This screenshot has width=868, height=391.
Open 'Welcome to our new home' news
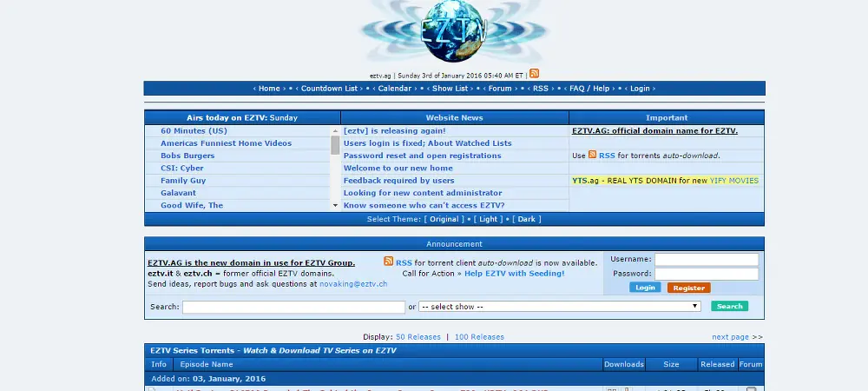[398, 169]
